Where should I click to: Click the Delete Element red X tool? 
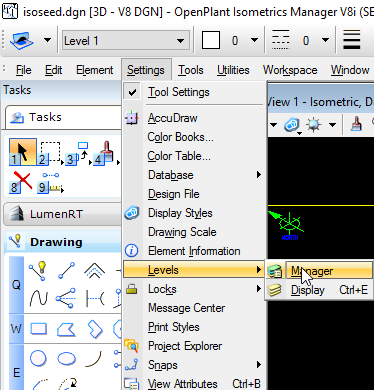pos(22,182)
